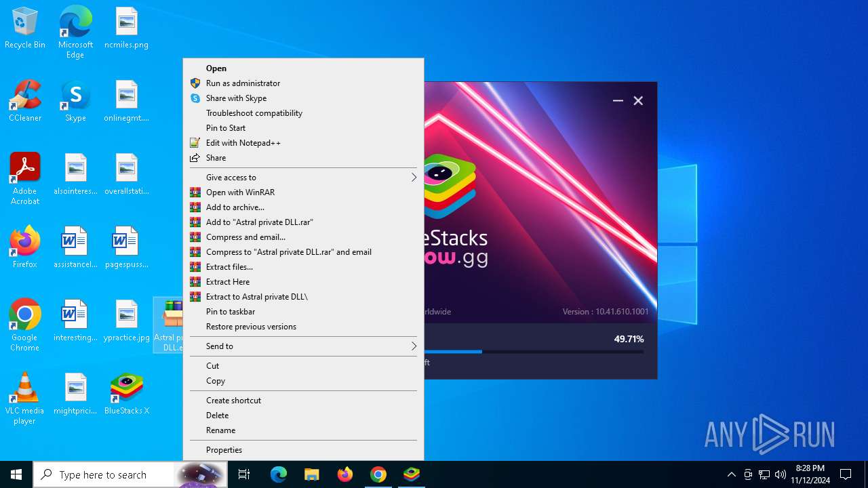Click the taskbar search box
The image size is (868, 488).
(x=129, y=474)
